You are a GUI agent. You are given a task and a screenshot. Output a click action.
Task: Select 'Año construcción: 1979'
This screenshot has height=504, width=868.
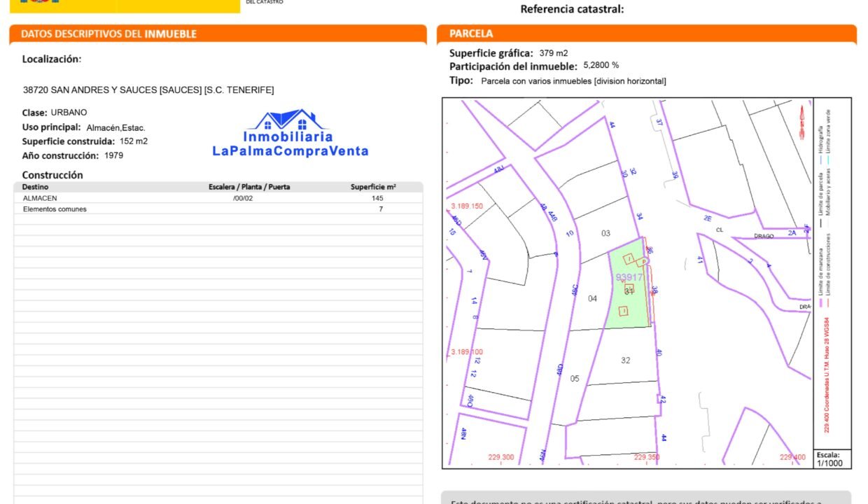(73, 155)
